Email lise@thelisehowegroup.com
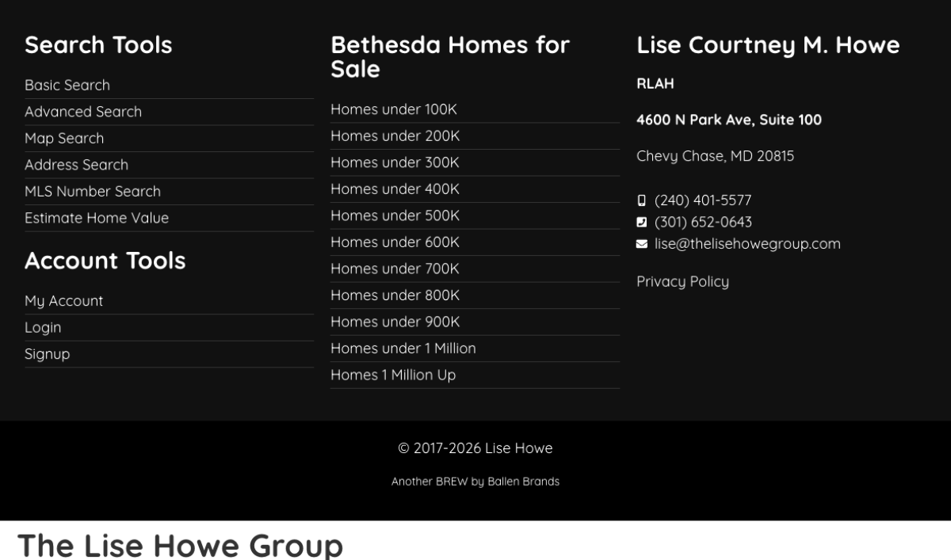 tap(747, 244)
